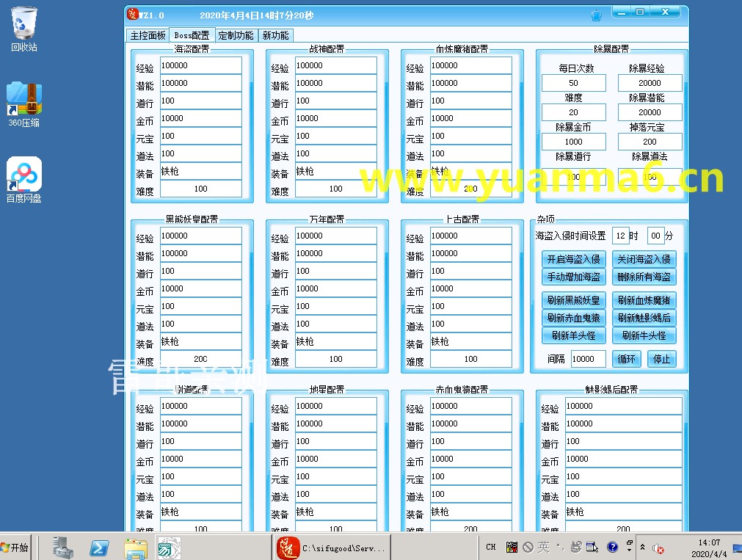Select the 新功能 tab
The width and height of the screenshot is (742, 560).
coord(275,35)
